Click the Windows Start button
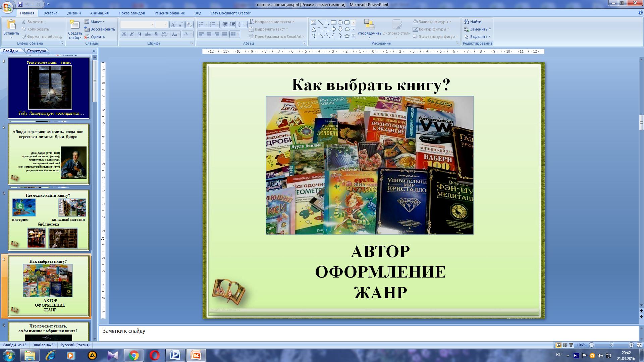The width and height of the screenshot is (644, 362). pyautogui.click(x=9, y=355)
